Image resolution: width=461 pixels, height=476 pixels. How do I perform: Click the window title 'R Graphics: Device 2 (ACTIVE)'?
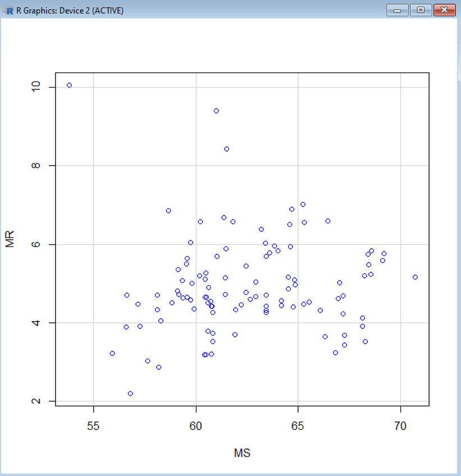click(70, 11)
